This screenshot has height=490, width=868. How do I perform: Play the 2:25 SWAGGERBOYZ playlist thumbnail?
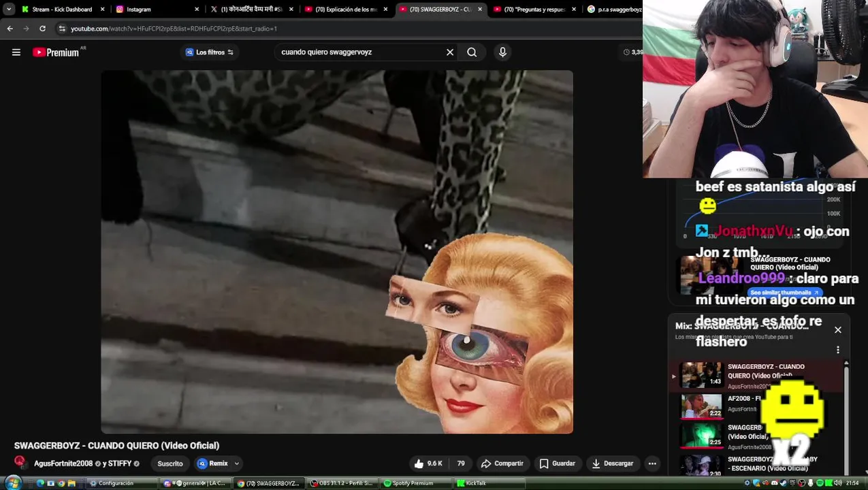point(701,434)
